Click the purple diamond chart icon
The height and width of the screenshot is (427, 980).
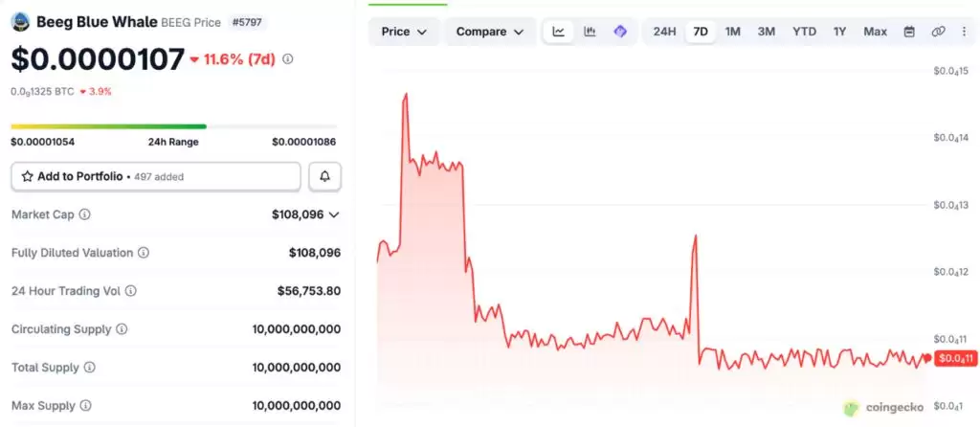pos(620,32)
